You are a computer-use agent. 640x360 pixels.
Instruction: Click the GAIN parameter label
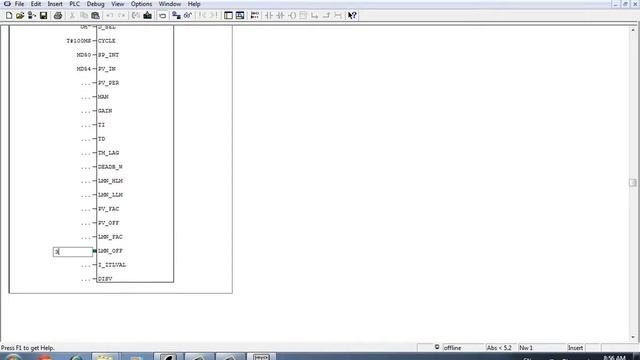point(105,111)
